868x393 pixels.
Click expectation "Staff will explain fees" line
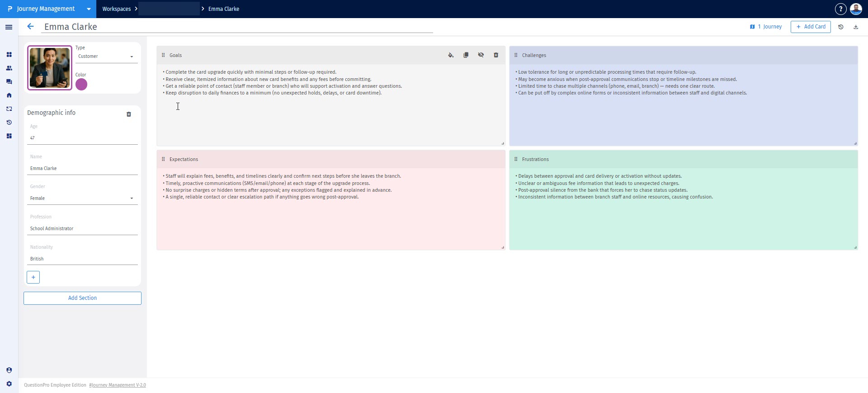[x=282, y=176]
